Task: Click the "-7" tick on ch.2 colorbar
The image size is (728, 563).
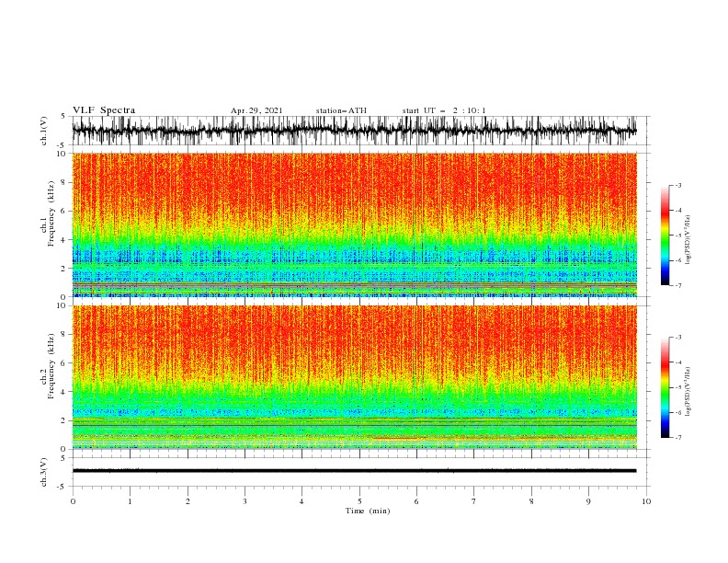Action: [x=677, y=438]
